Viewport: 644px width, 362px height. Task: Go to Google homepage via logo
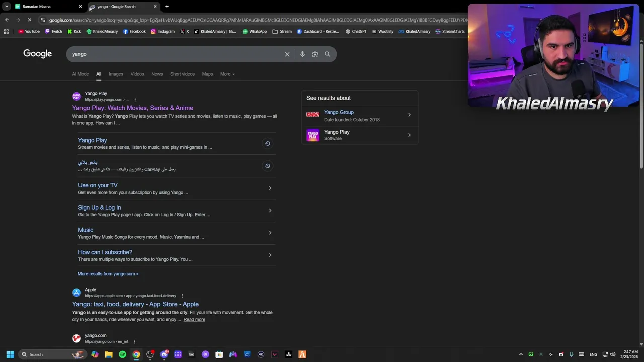37,54
